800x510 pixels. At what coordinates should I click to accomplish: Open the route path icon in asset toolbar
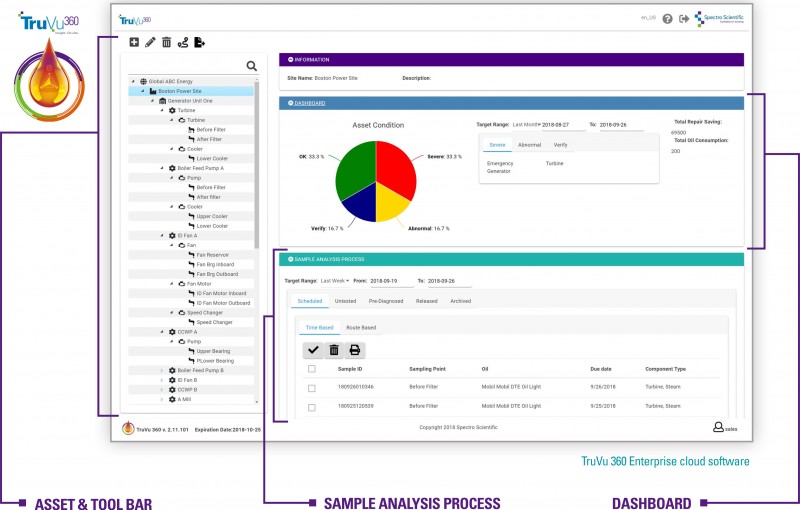tap(183, 42)
